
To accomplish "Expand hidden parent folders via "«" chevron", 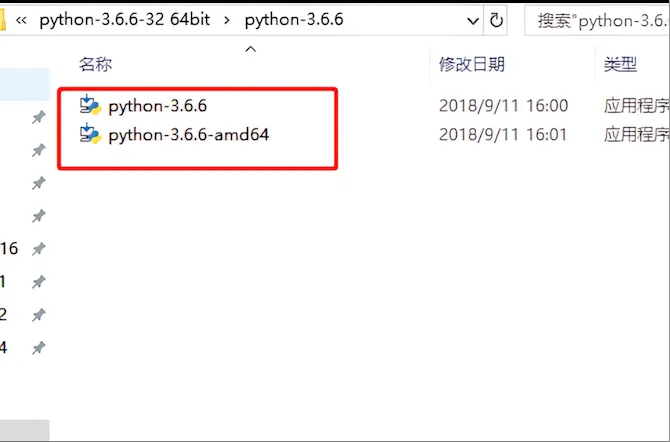I will 21,20.
